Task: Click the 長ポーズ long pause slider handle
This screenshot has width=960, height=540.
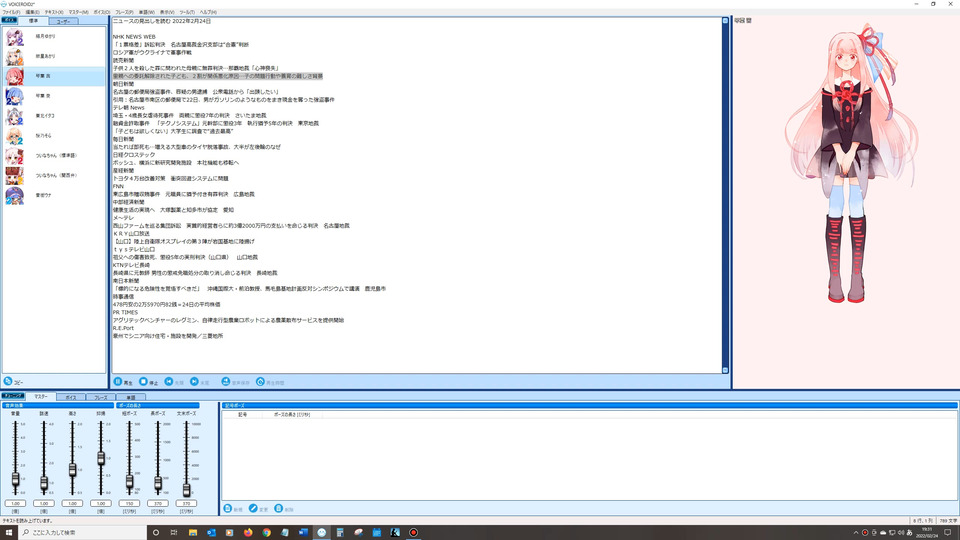Action: click(x=158, y=483)
